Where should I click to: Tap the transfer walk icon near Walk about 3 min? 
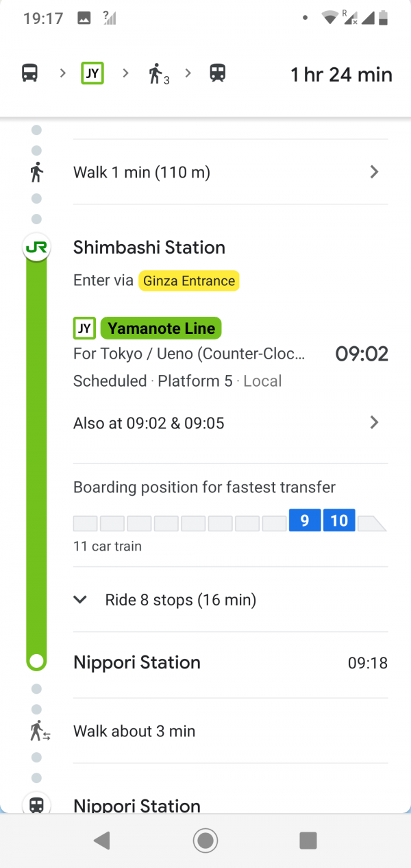point(39,732)
